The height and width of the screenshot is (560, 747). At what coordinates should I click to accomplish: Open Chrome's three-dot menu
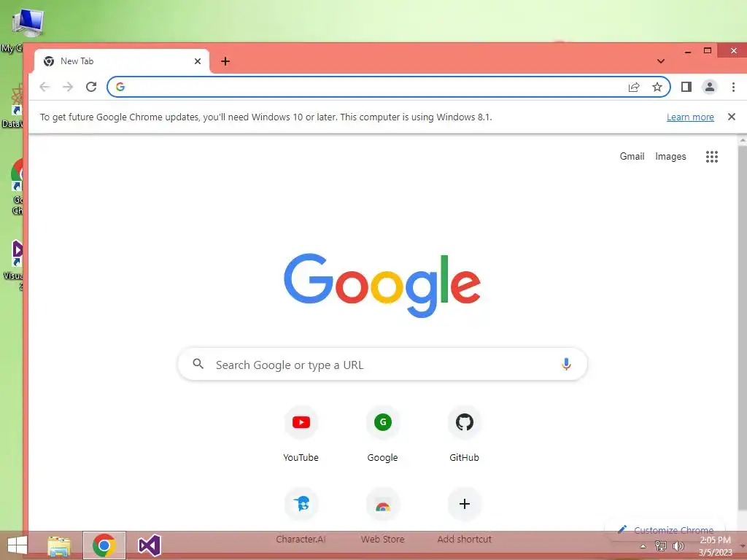pyautogui.click(x=733, y=87)
